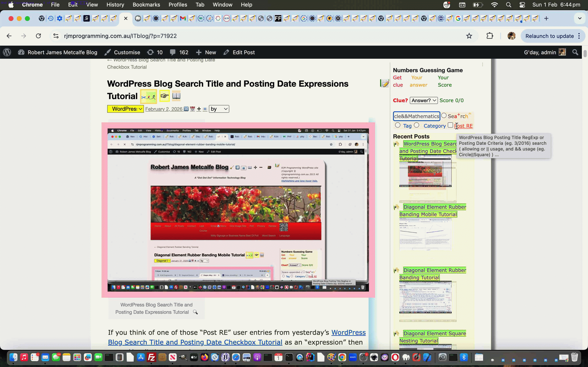Click the Relaunch to update button
The width and height of the screenshot is (588, 367).
click(550, 36)
